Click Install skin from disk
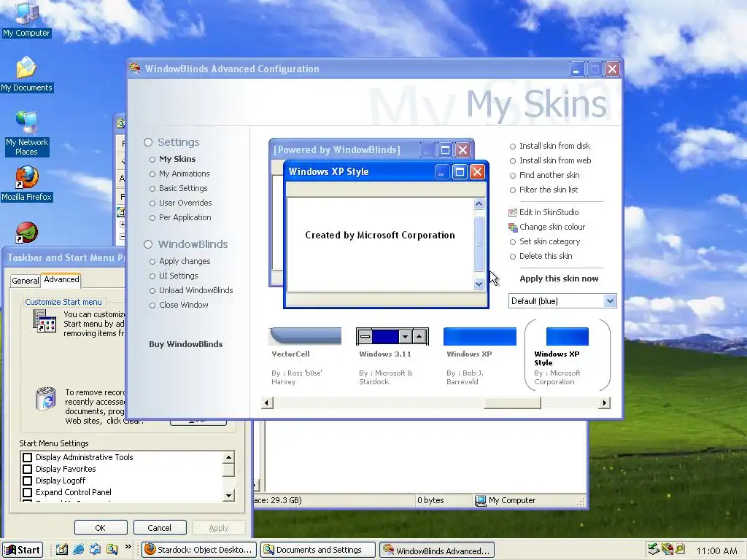747x560 pixels. (x=550, y=146)
